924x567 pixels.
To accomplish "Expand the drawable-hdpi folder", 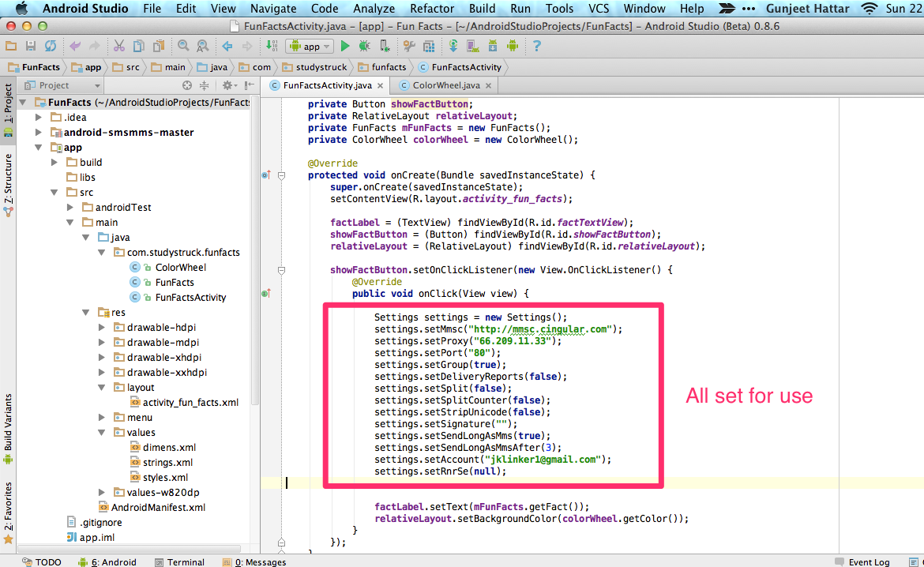I will [102, 328].
